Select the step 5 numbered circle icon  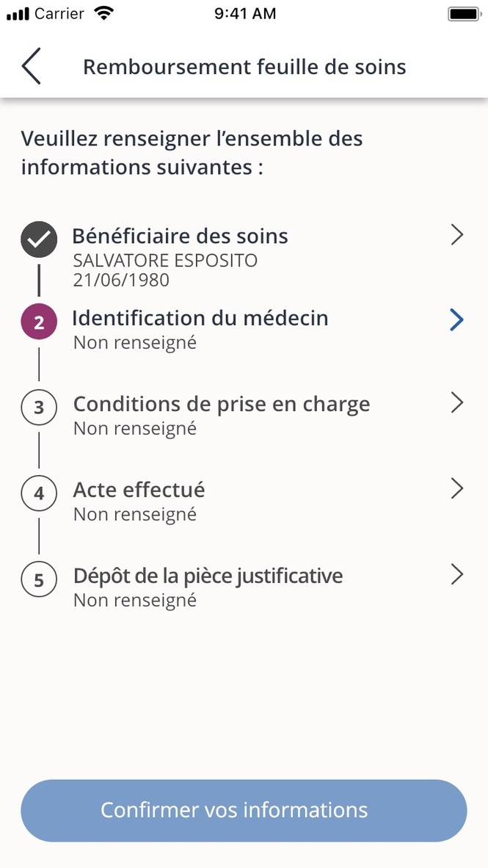click(x=38, y=579)
